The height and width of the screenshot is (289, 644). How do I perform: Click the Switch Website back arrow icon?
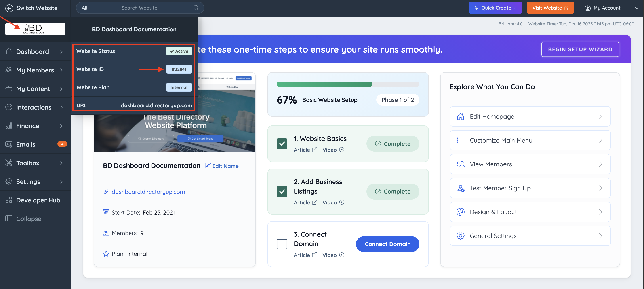tap(9, 8)
